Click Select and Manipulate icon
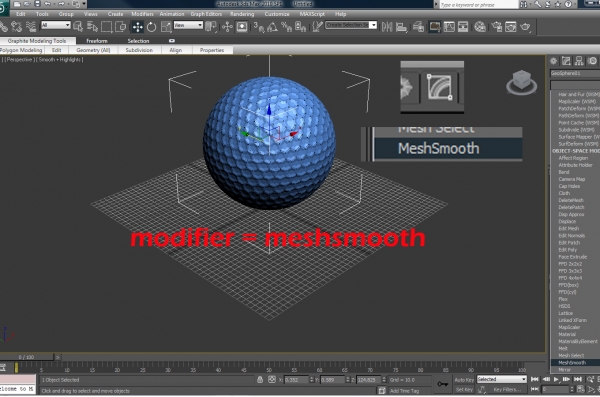Viewport: 600px width, 397px height. 227,27
